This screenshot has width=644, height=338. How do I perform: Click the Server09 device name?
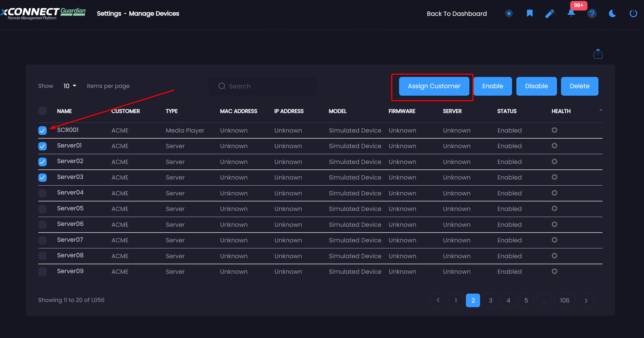coord(70,271)
